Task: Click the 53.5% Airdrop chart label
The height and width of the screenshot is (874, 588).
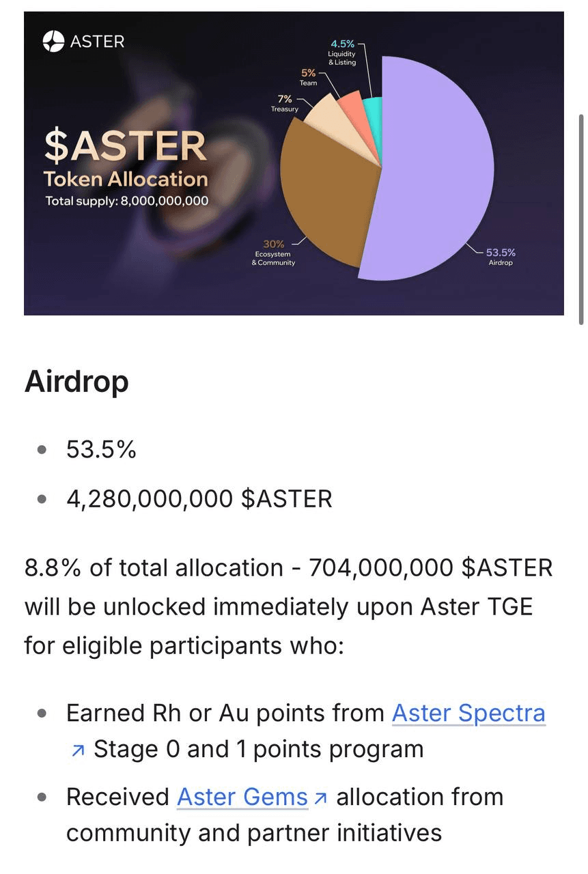Action: click(x=501, y=257)
